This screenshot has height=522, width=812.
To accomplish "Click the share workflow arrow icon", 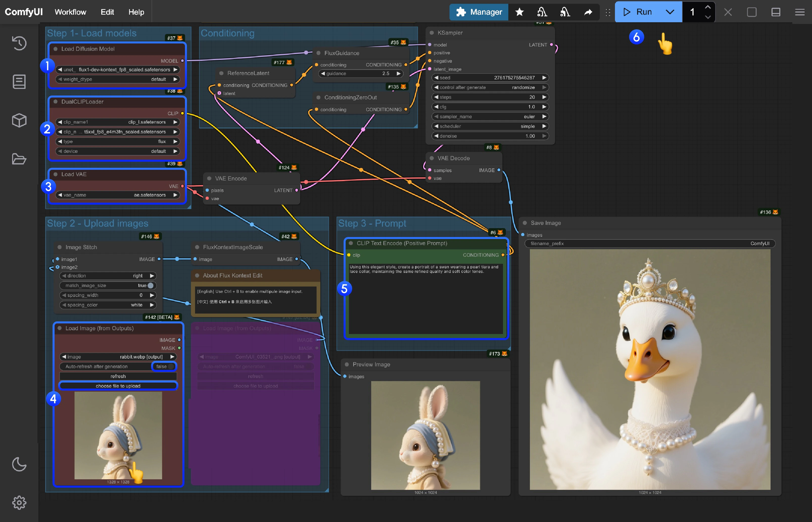I will point(588,12).
